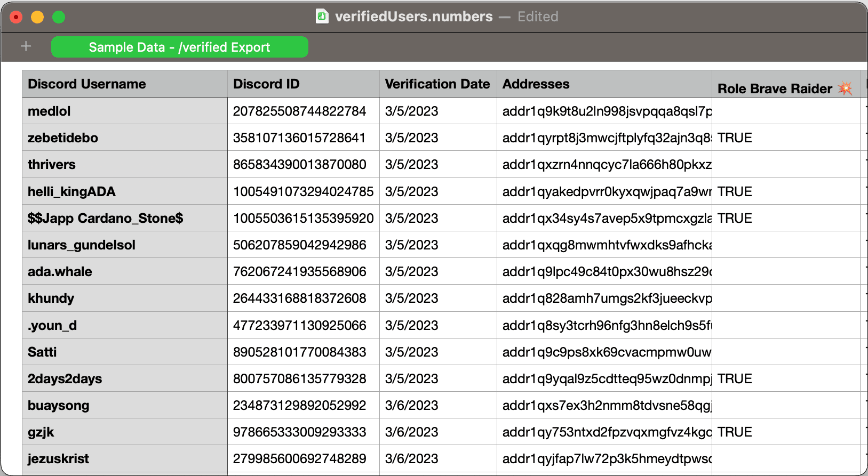868x476 pixels.
Task: Click the username cell Satti
Action: 125,352
